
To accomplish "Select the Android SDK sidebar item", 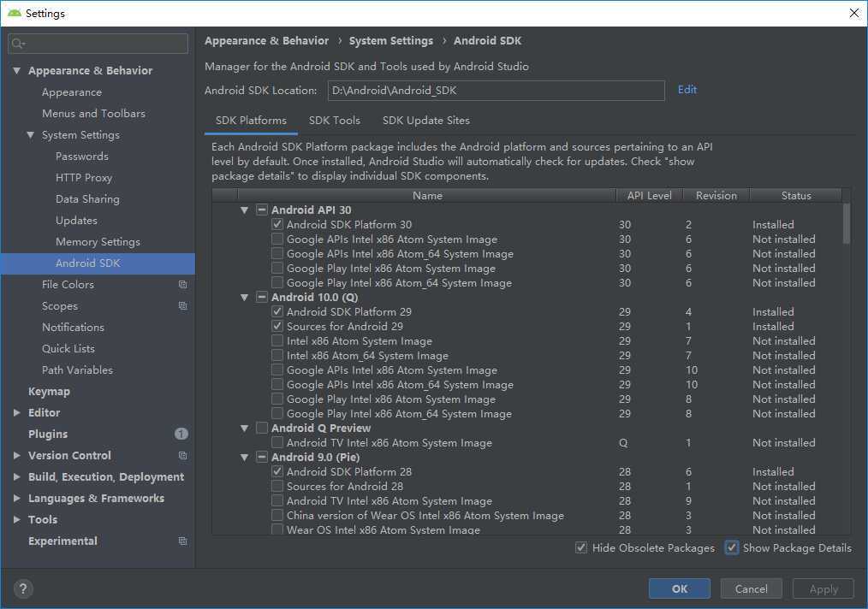I will 98,263.
